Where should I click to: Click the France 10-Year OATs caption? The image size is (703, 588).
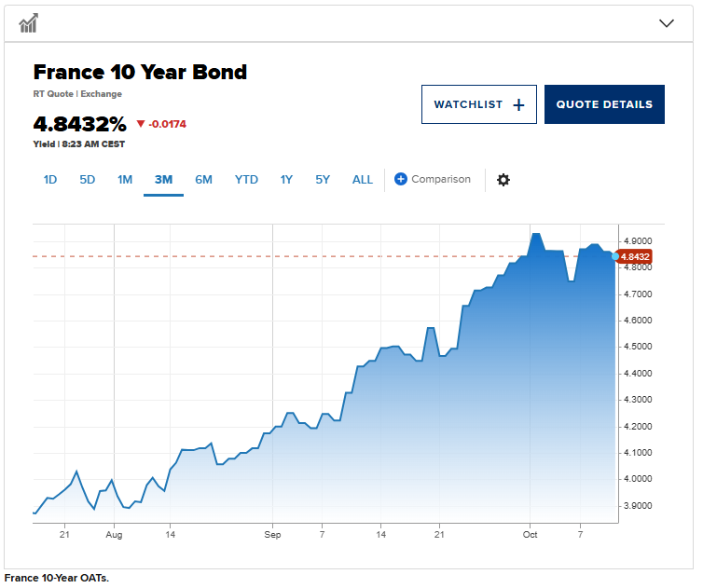57,578
